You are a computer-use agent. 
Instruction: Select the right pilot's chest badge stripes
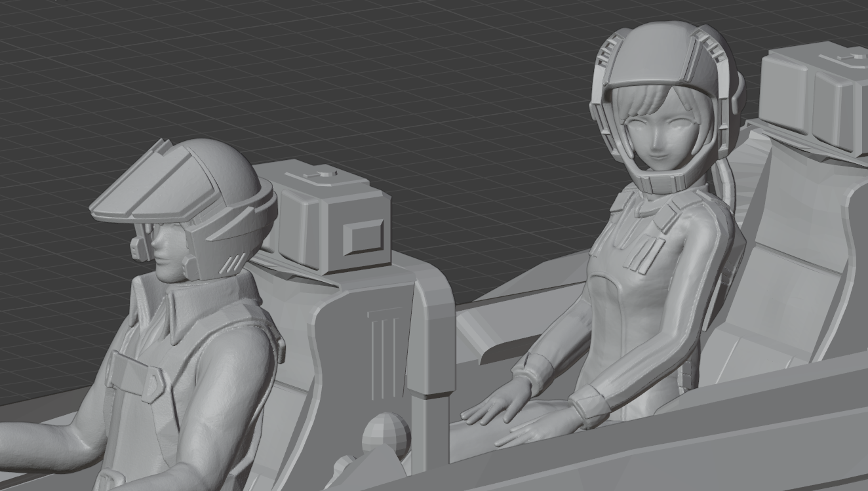[x=644, y=253]
